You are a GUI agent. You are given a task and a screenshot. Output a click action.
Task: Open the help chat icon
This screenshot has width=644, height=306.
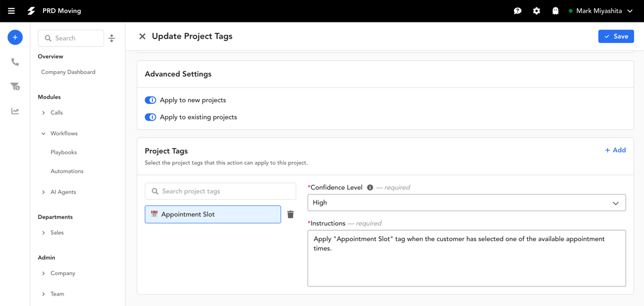517,11
